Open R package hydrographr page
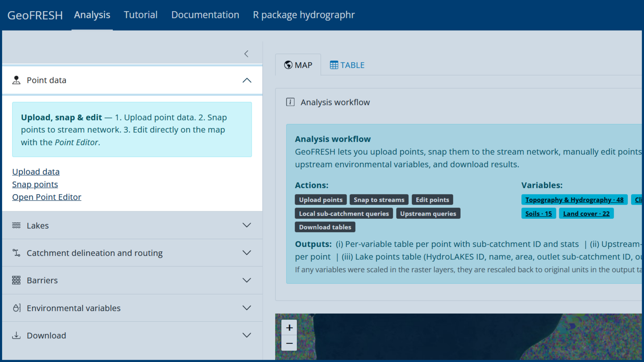The width and height of the screenshot is (644, 362). click(304, 15)
